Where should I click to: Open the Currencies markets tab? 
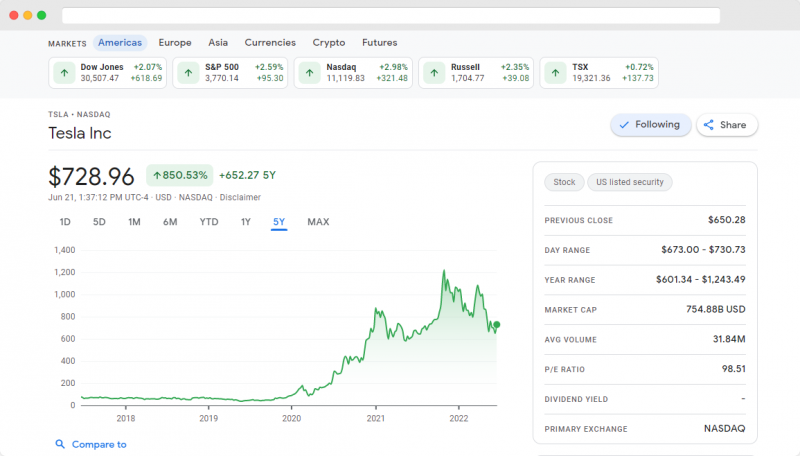point(270,43)
